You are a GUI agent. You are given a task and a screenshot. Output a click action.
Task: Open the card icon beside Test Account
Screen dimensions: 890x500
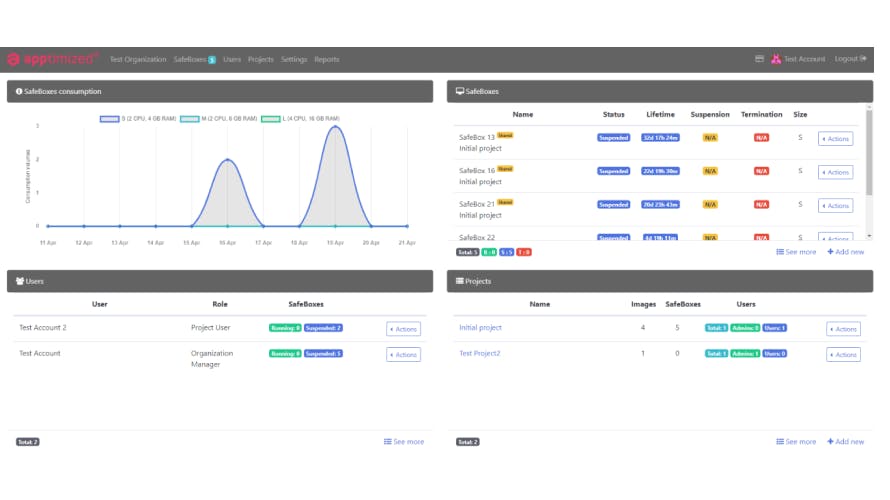point(759,58)
